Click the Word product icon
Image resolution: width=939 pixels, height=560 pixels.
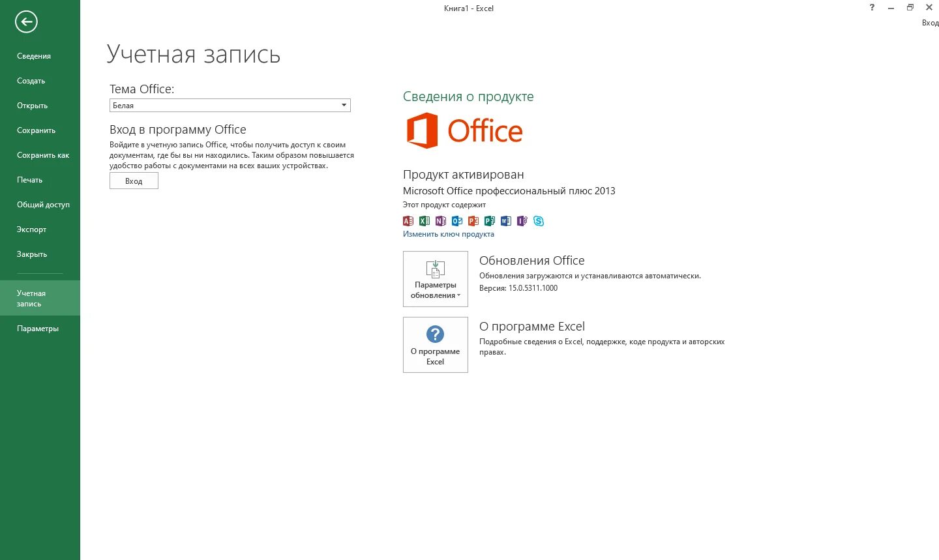pyautogui.click(x=506, y=221)
